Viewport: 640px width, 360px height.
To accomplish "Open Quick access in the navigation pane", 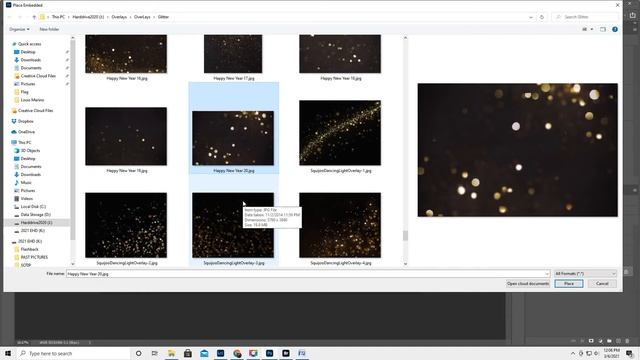I will tap(29, 44).
